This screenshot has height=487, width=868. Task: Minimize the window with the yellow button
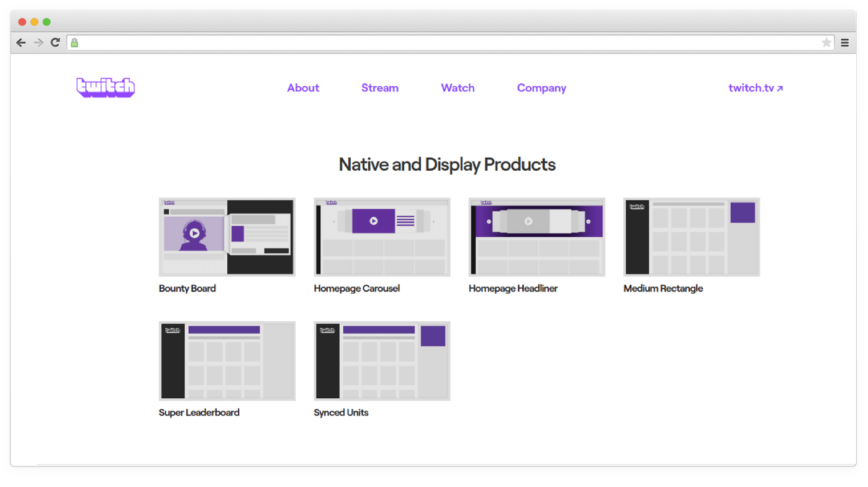click(x=34, y=22)
